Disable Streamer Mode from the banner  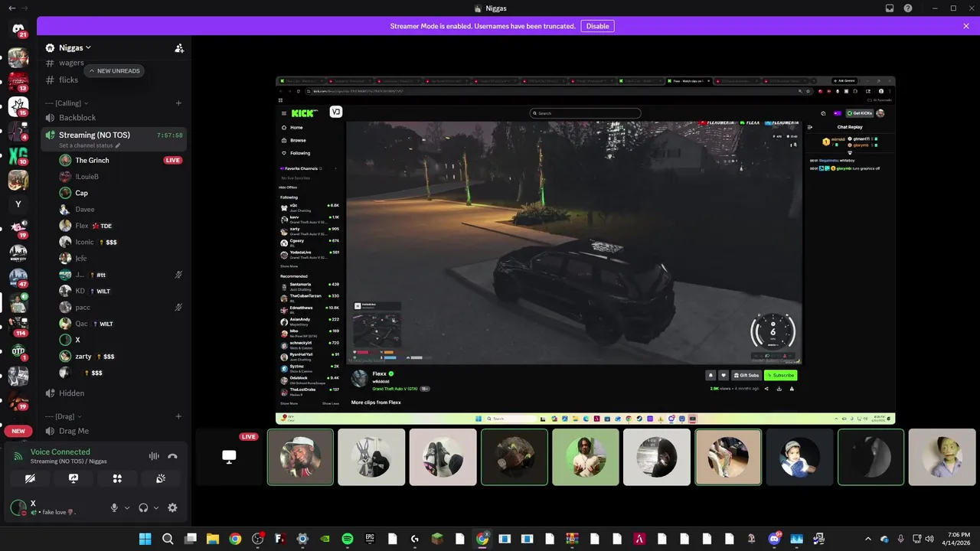pos(597,26)
